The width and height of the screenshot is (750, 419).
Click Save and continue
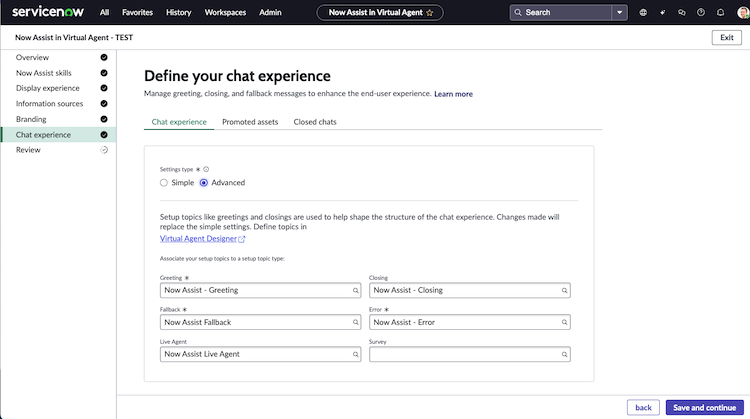click(705, 408)
